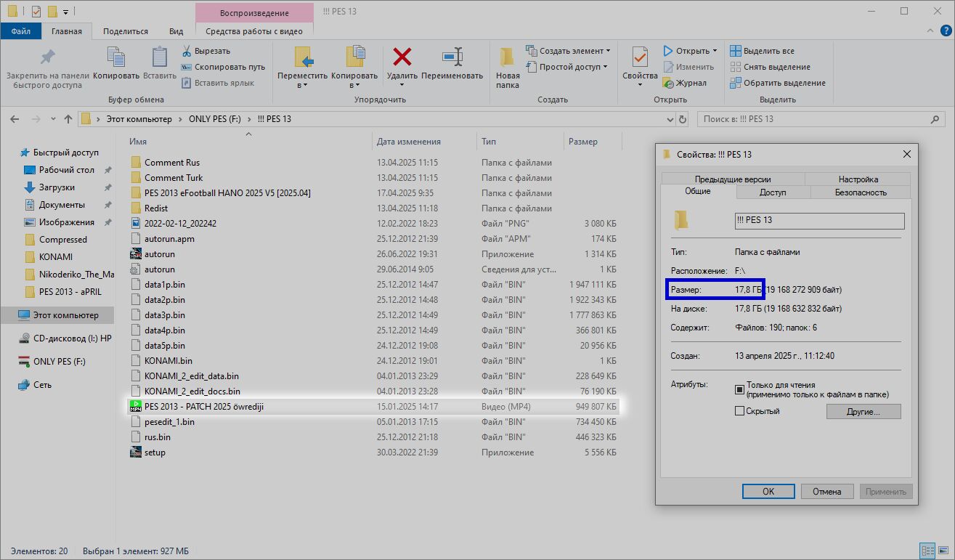The image size is (955, 560).
Task: Click OK in the properties dialog
Action: coord(768,491)
